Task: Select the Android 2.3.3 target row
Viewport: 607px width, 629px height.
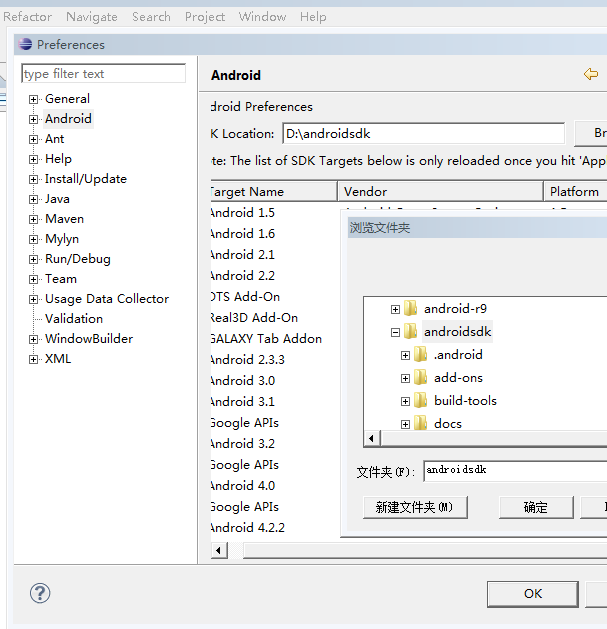Action: pyautogui.click(x=248, y=359)
